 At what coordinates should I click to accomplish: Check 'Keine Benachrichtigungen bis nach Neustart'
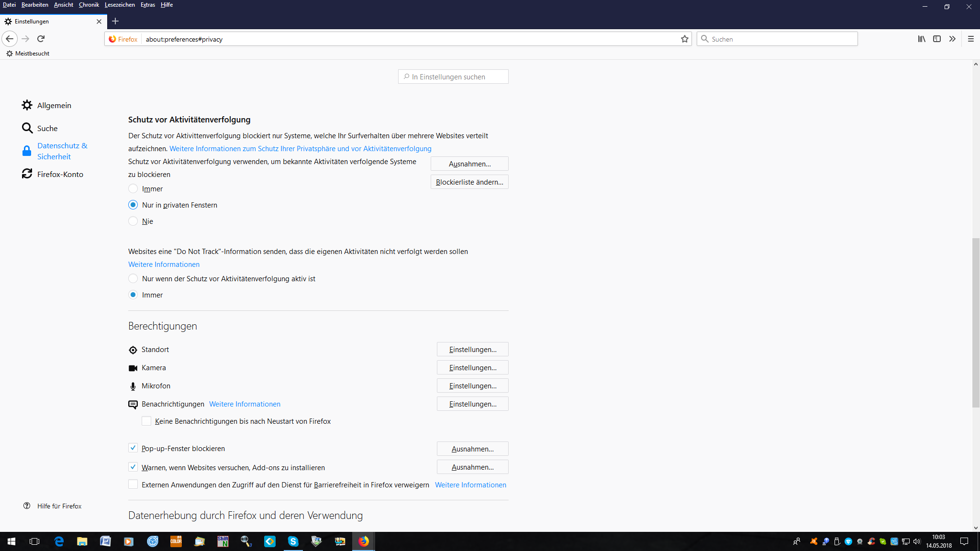[146, 421]
